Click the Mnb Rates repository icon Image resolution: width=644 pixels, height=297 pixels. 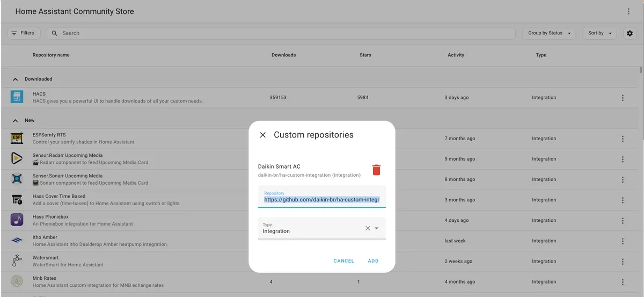pos(17,281)
